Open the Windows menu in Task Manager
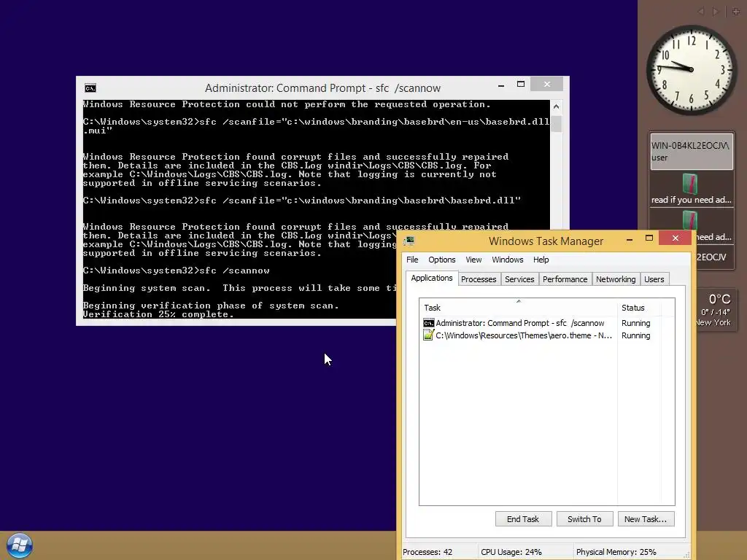Viewport: 747px width, 560px height. point(508,260)
